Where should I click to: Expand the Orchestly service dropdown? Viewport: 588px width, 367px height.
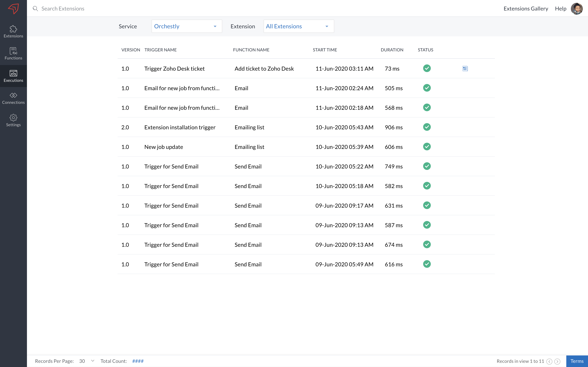[x=187, y=26]
